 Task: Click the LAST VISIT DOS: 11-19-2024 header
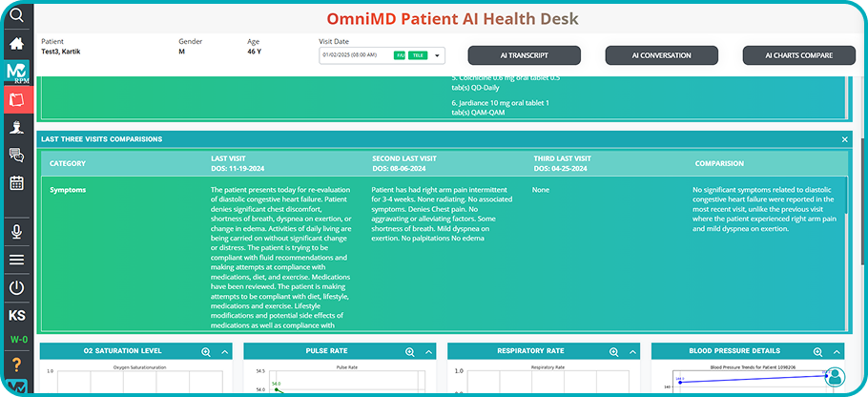238,163
